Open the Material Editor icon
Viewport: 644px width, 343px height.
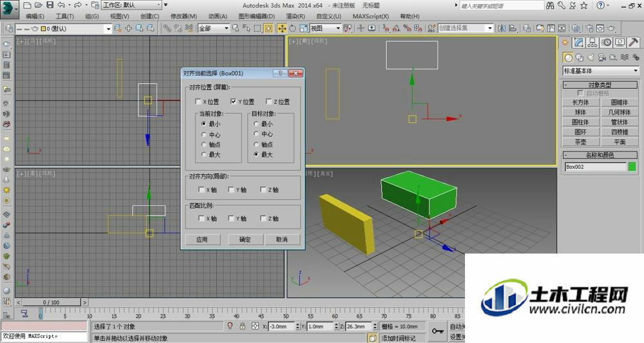point(576,28)
